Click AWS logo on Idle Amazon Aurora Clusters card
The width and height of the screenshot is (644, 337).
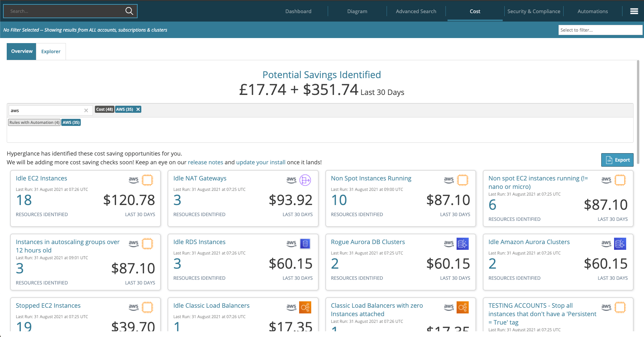pos(606,244)
